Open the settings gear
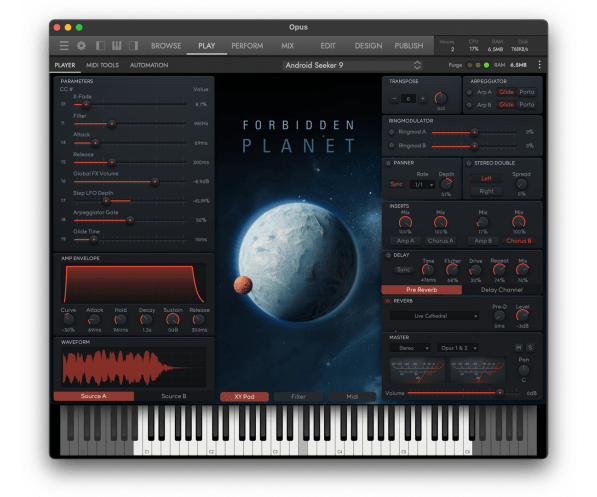The width and height of the screenshot is (597, 497). [81, 46]
